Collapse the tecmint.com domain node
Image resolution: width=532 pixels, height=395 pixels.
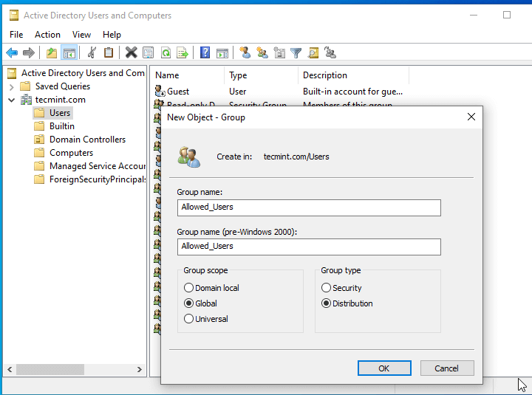[x=12, y=100]
